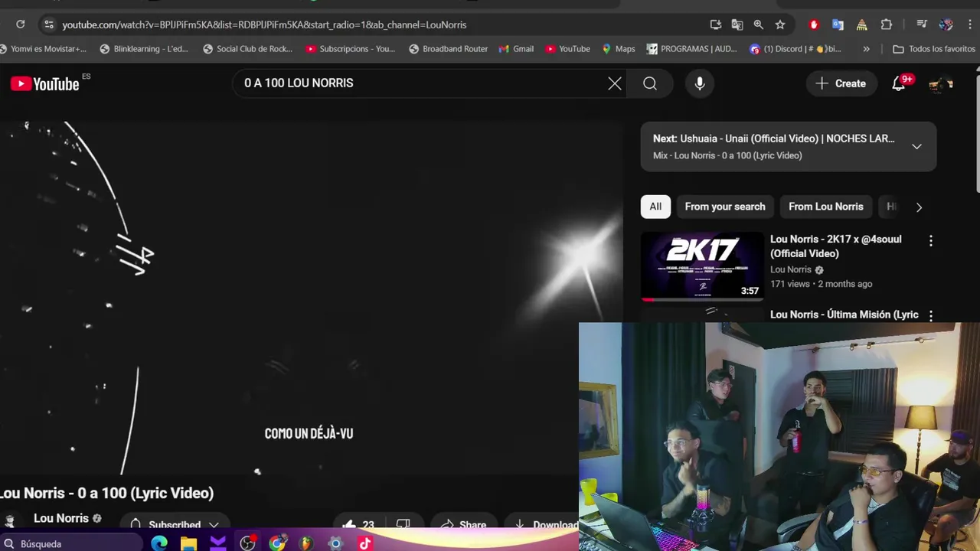
Task: Expand the Next up mix queue chevron
Action: (x=916, y=146)
